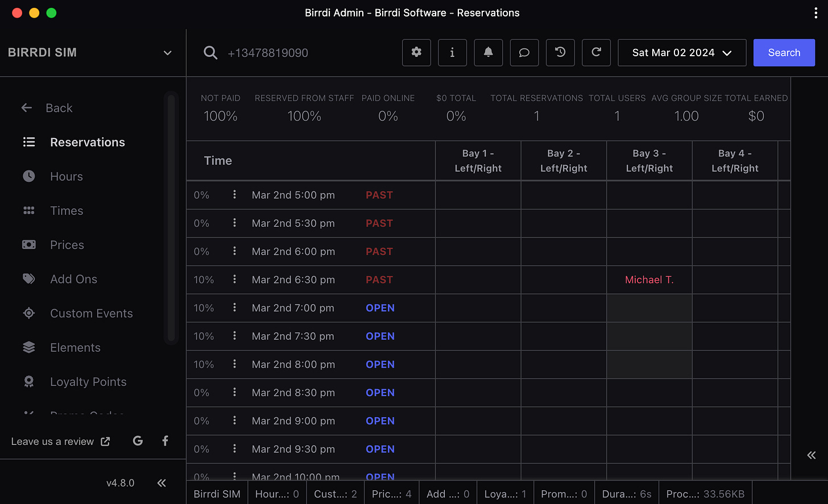Click OPEN status for 7:30 pm

(x=380, y=336)
